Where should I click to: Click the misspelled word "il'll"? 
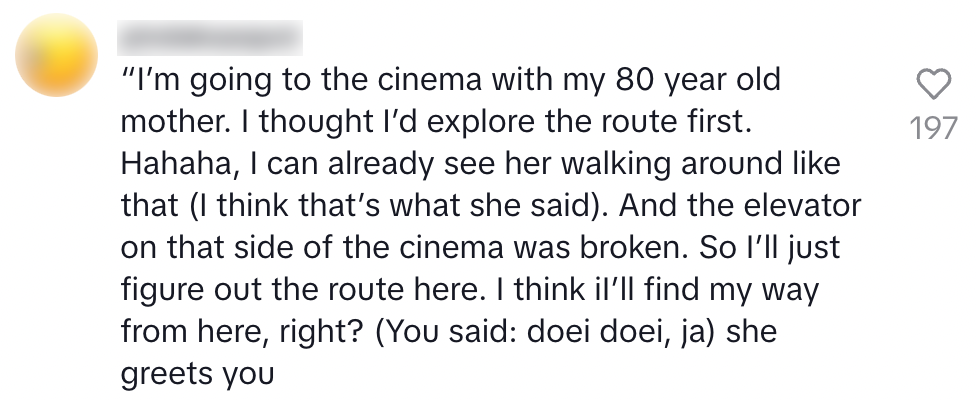coord(607,290)
